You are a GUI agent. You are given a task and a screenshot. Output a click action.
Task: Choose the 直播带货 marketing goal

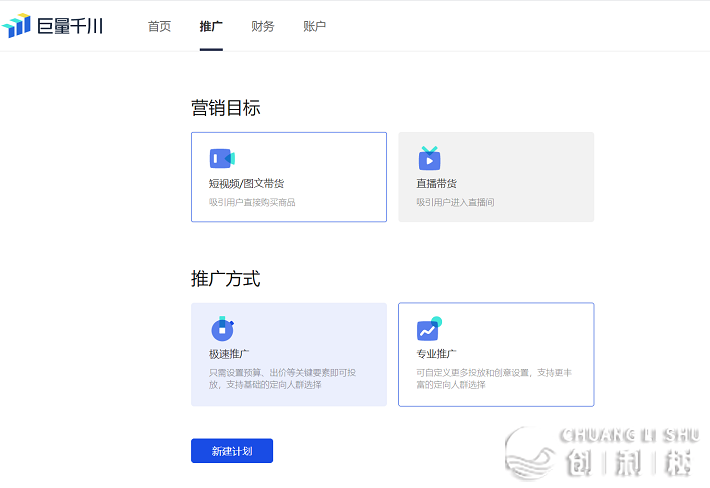point(437,184)
